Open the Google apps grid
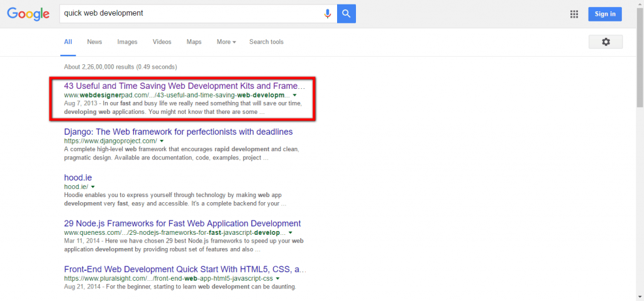This screenshot has width=644, height=301. click(574, 14)
